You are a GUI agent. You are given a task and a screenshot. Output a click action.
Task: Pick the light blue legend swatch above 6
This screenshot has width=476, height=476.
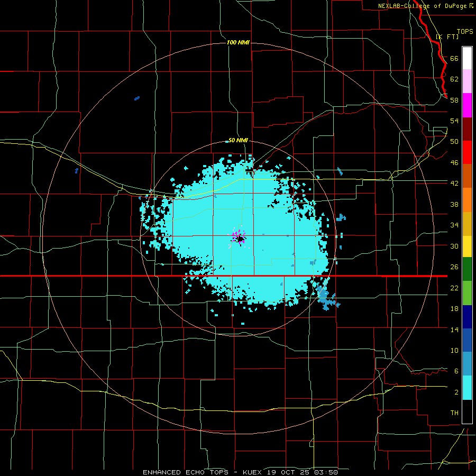coord(467,364)
